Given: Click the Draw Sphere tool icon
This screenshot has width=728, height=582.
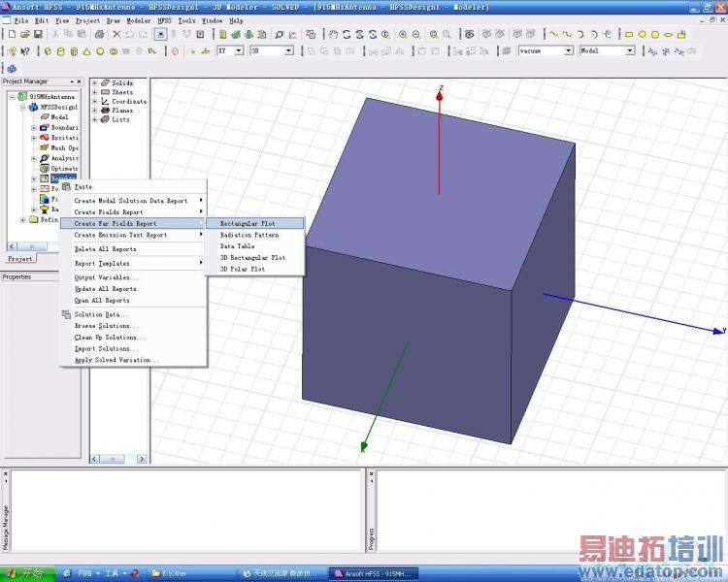Looking at the screenshot, I should click(100, 51).
